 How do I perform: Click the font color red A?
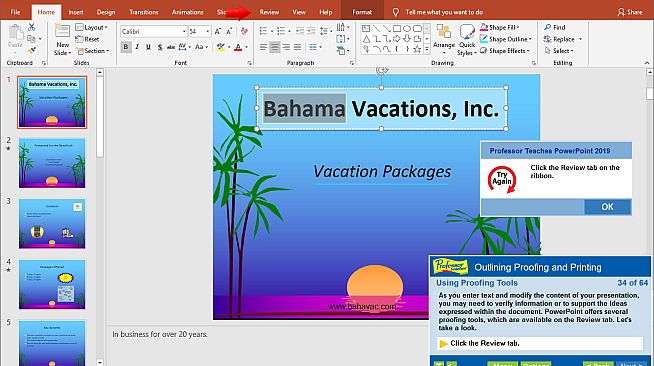[x=238, y=47]
